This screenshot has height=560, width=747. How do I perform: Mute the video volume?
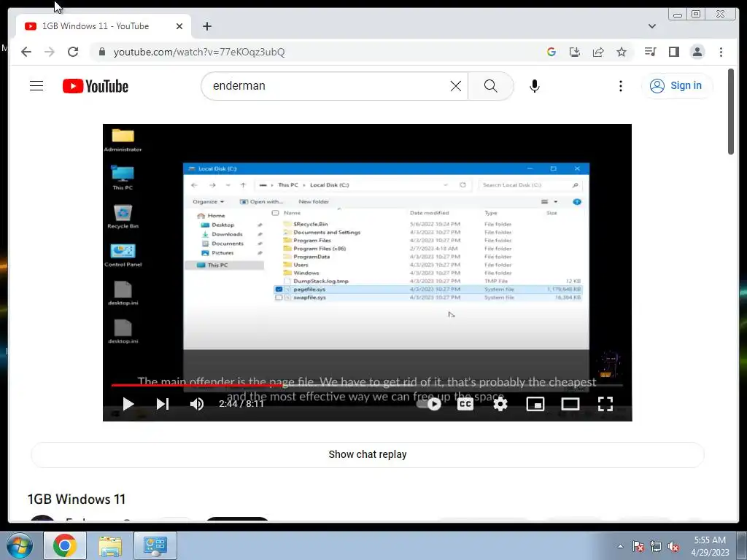coord(197,404)
